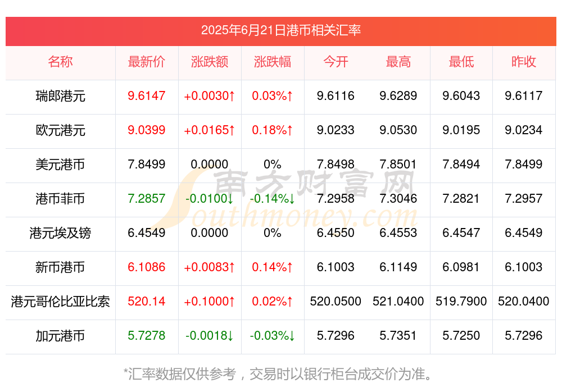Screen dimensions: 562x392
Task: Select the opening value 7.8498
Action: 336,164
